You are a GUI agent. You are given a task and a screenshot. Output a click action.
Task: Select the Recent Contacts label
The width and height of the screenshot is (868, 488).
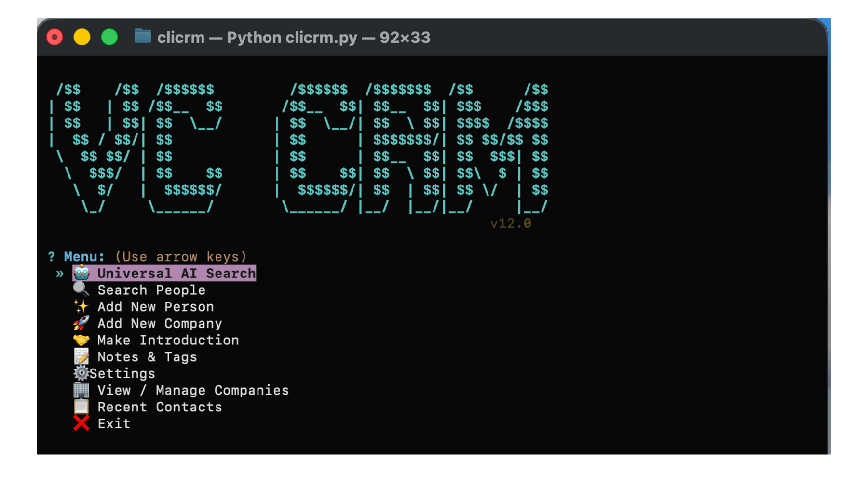[x=160, y=407]
